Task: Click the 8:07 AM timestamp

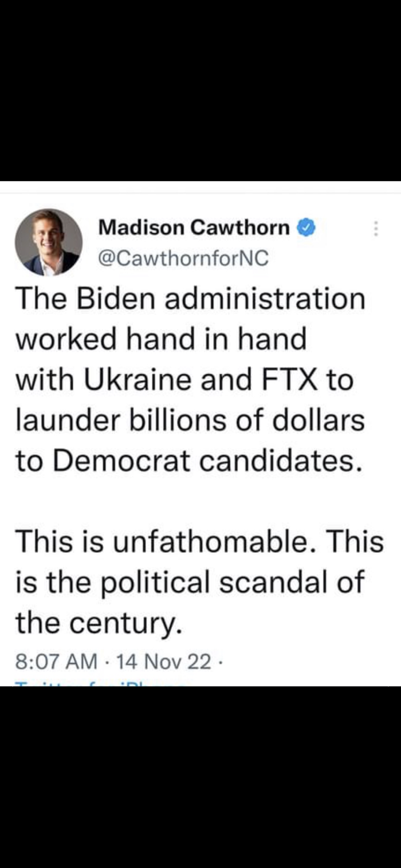Action: click(56, 662)
